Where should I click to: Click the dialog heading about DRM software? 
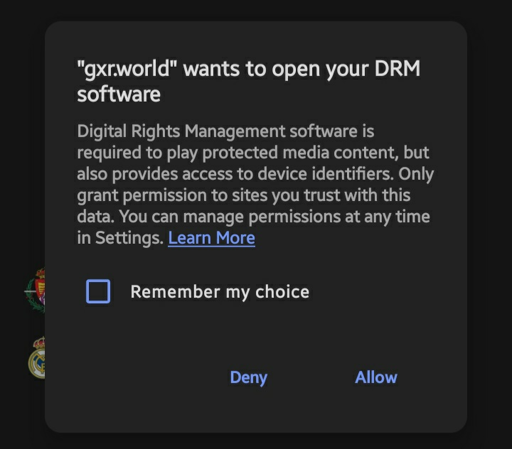[x=248, y=81]
